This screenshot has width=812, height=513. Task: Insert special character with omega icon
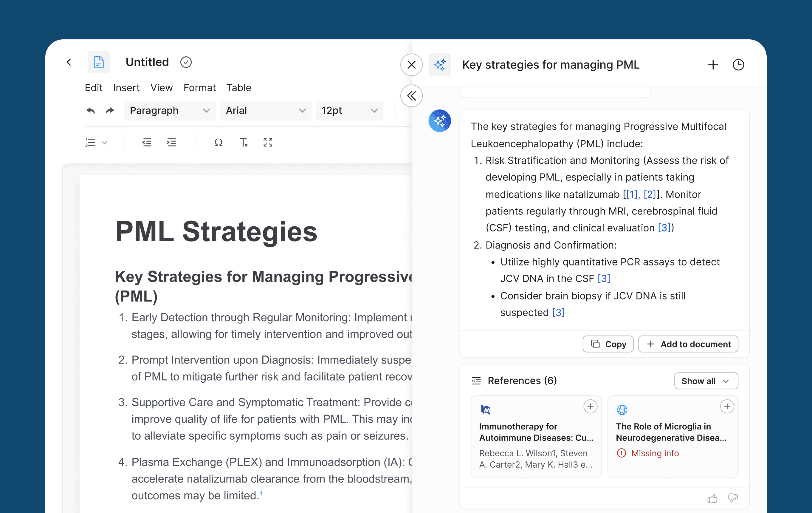(x=219, y=143)
